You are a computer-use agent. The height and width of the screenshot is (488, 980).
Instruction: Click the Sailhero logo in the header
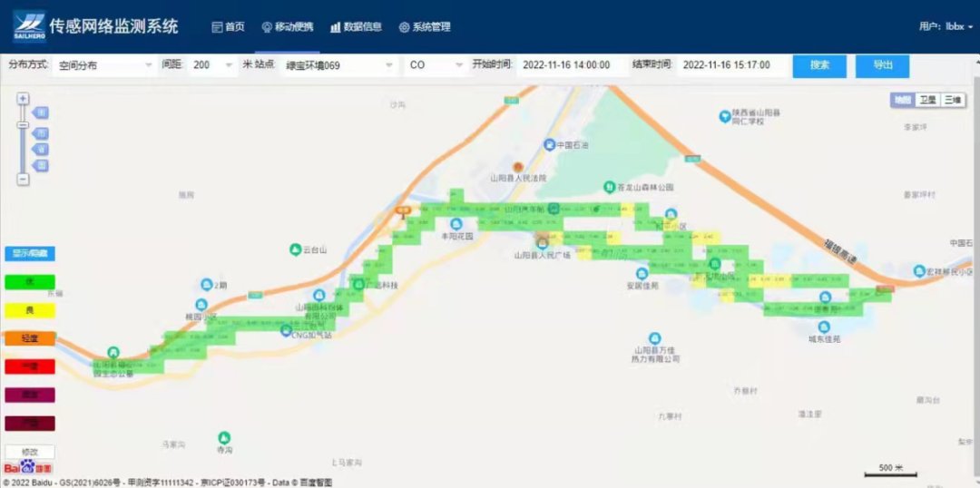click(29, 26)
